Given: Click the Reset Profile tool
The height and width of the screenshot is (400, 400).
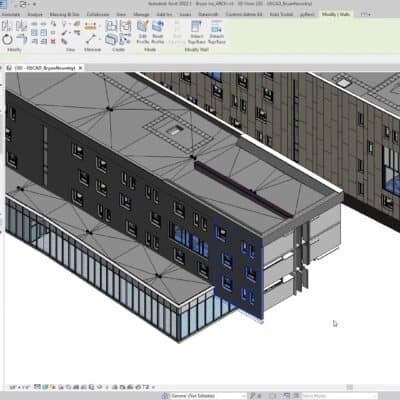Looking at the screenshot, I should tap(158, 32).
